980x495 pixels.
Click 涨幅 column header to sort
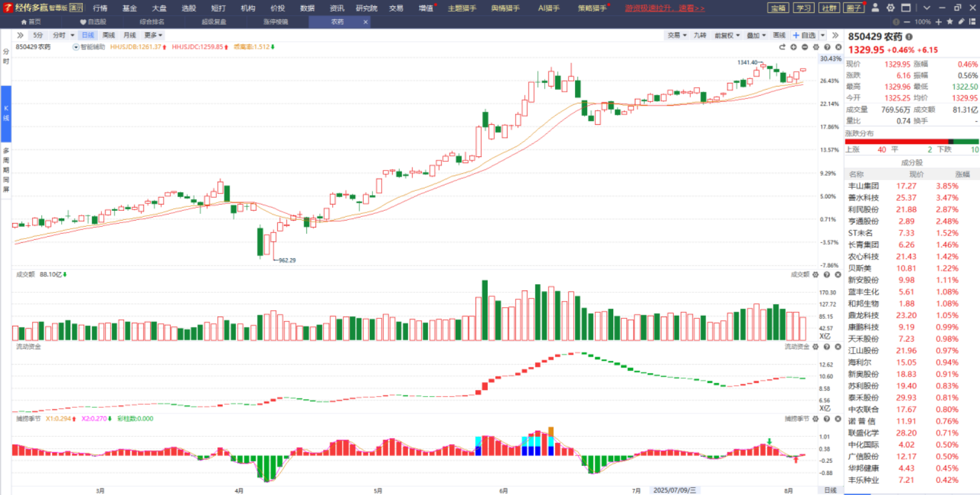point(962,174)
